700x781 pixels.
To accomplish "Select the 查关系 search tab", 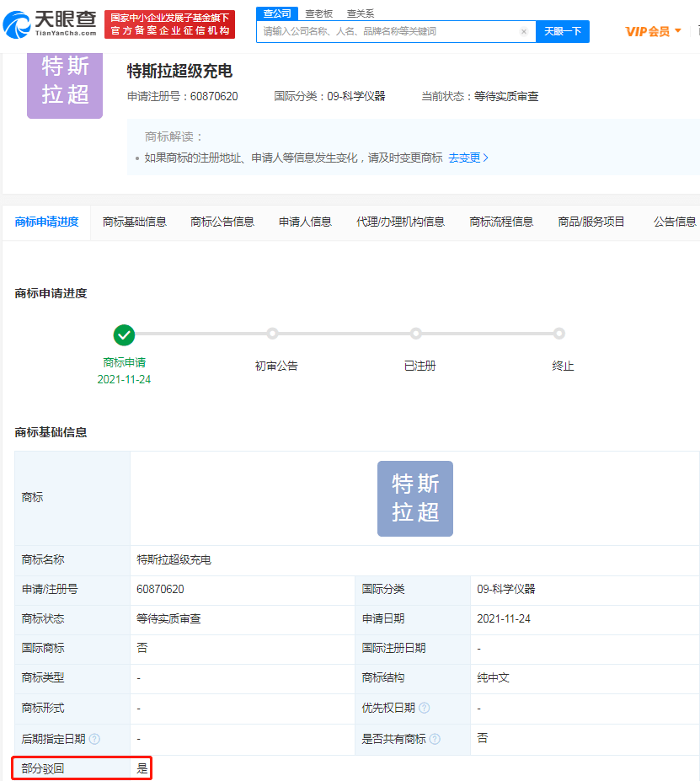I will tap(360, 13).
